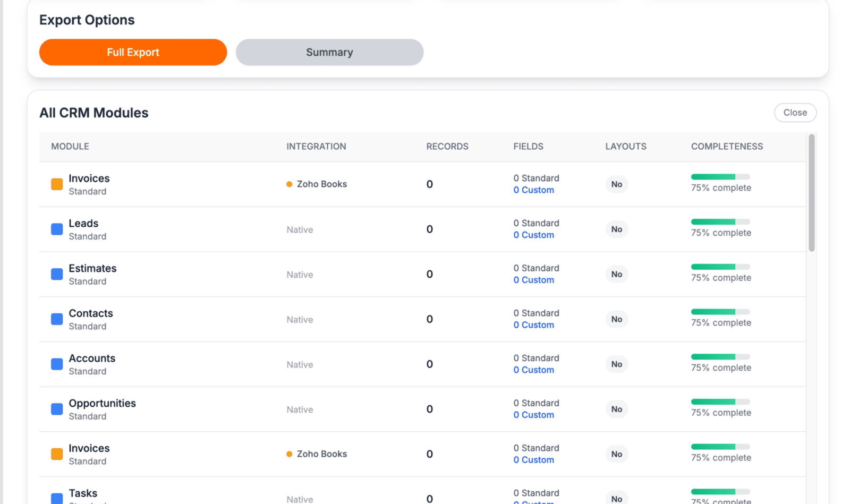Switch to the Summary export option
This screenshot has width=850, height=504.
coord(329,52)
